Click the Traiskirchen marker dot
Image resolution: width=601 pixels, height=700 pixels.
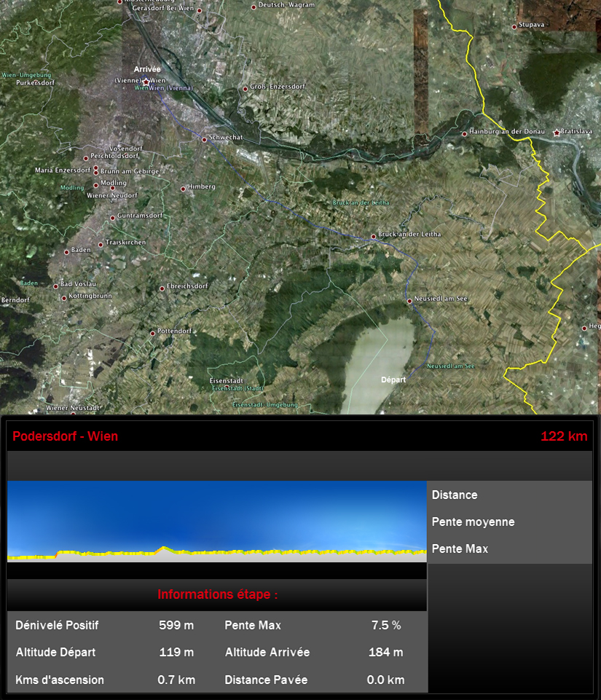coord(101,245)
